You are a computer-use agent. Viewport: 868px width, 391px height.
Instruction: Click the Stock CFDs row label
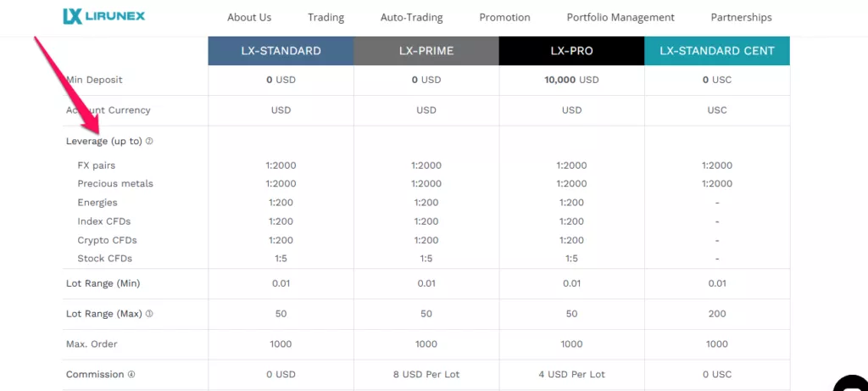pos(104,259)
